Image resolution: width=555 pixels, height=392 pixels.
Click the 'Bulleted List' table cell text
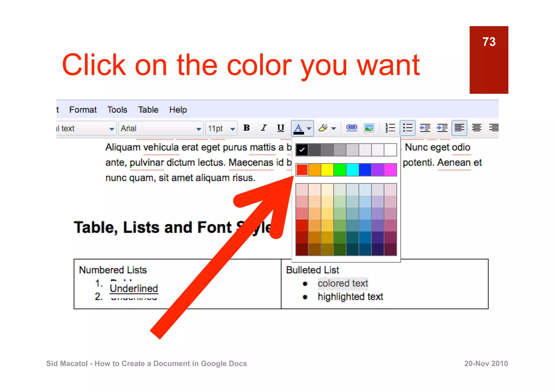pos(312,270)
